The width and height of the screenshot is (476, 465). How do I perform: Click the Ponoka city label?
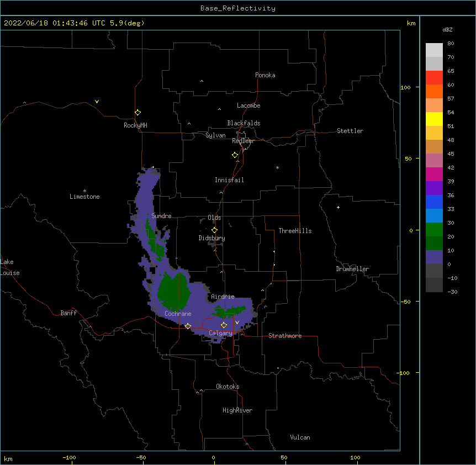(x=265, y=75)
